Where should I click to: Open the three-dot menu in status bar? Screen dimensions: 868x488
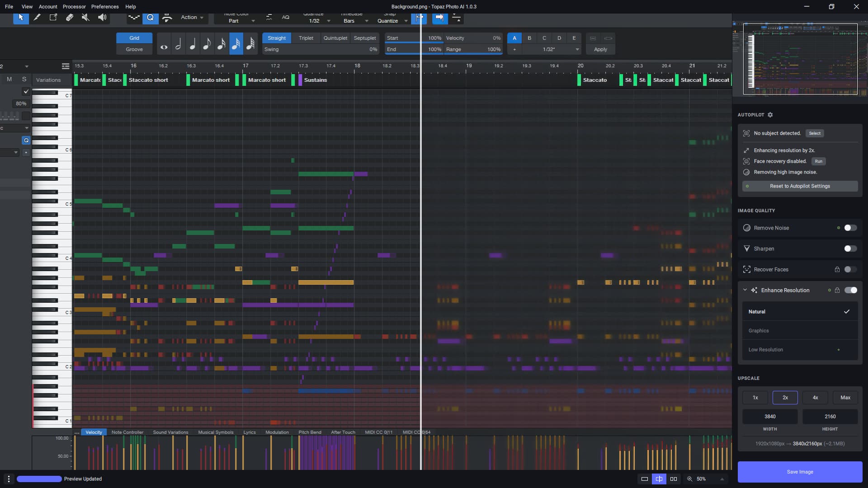pos(9,479)
